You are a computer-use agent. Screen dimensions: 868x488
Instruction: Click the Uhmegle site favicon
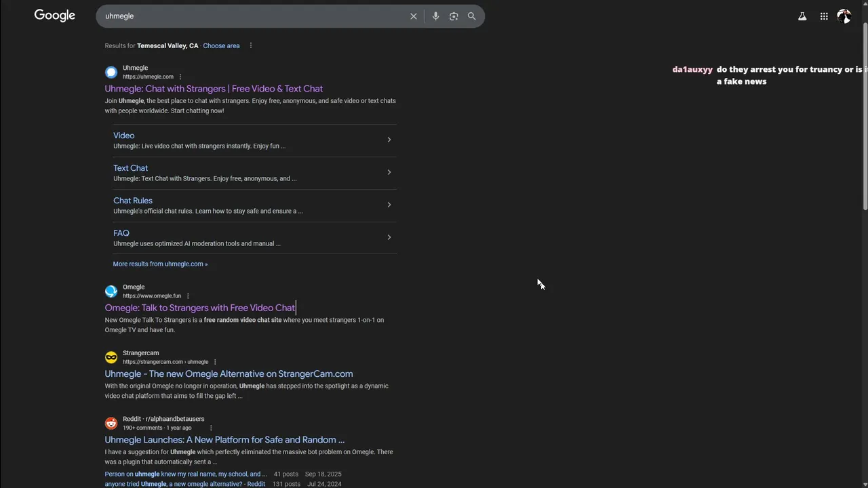pos(111,73)
